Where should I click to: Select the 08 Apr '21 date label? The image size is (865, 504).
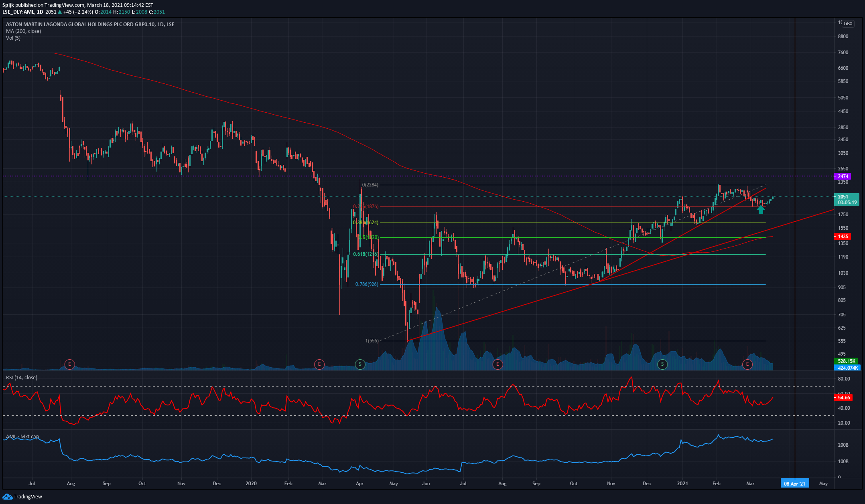(x=794, y=484)
